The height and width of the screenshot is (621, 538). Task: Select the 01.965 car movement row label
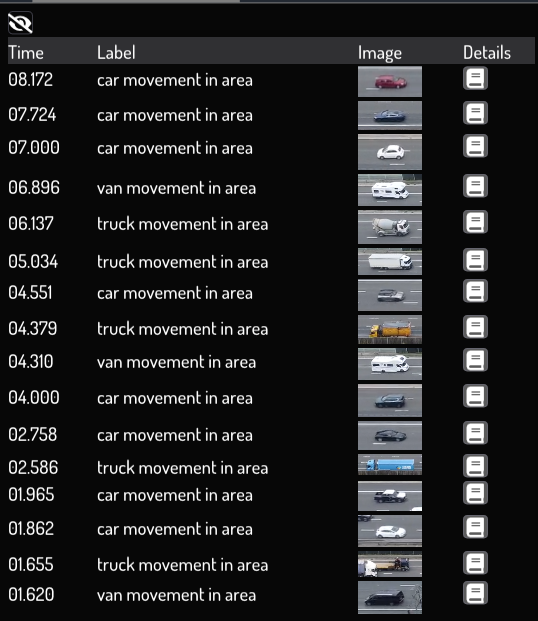(x=175, y=495)
